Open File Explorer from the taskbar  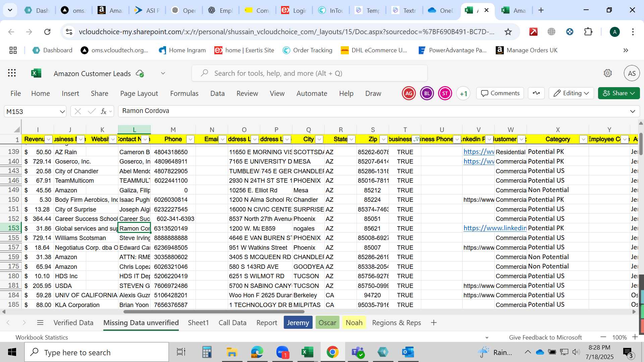[232, 352]
